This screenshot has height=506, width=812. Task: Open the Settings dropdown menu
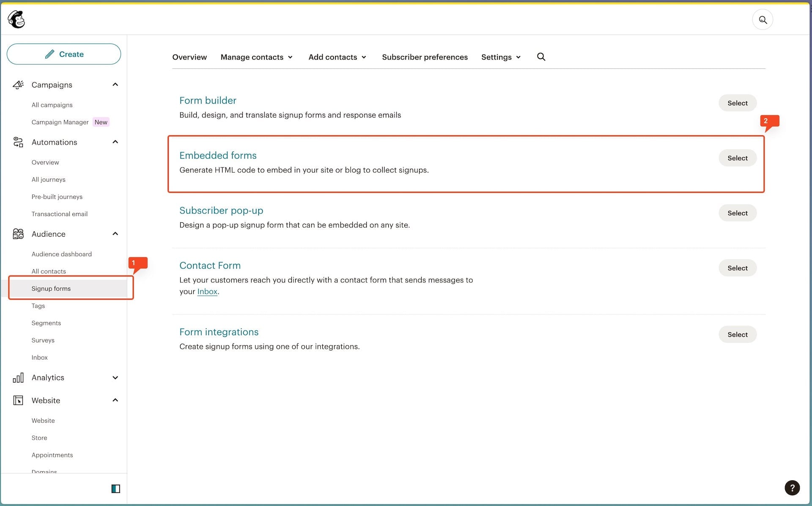click(501, 57)
